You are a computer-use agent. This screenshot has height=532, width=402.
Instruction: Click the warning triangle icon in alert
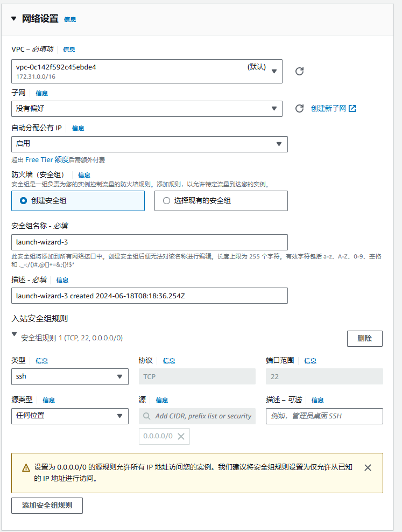click(x=26, y=468)
